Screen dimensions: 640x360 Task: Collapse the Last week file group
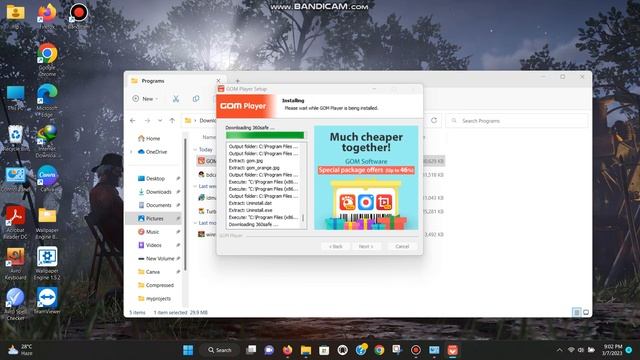[x=195, y=186]
